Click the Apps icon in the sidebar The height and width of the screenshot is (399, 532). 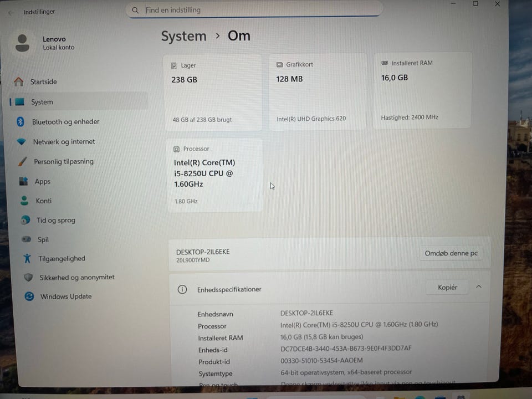click(x=24, y=181)
